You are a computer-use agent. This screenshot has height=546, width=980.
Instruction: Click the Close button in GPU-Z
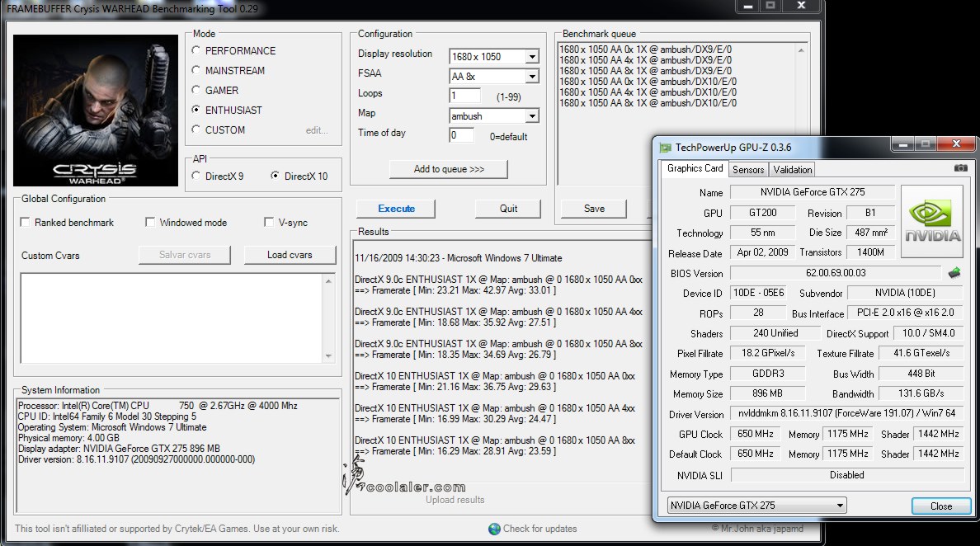coord(940,506)
